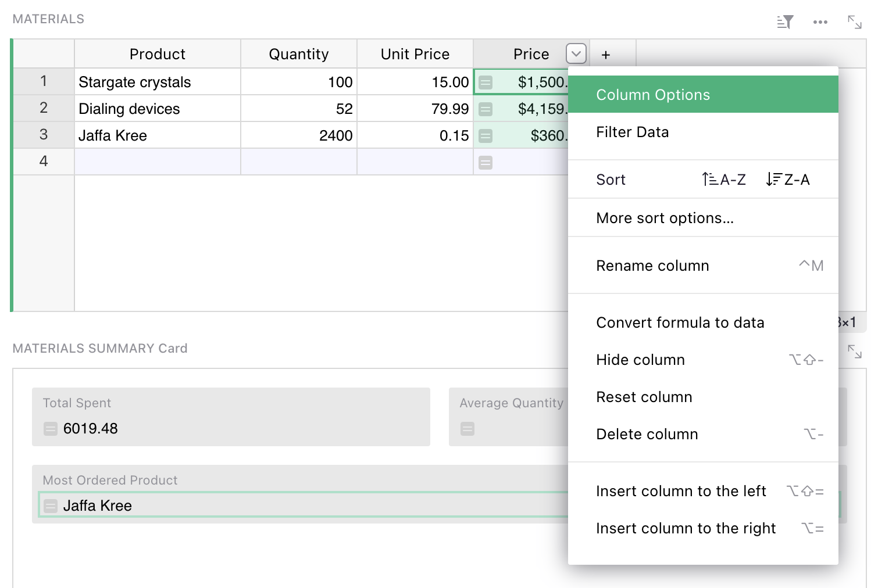Hide column via the menu
The width and height of the screenshot is (878, 588).
click(640, 360)
